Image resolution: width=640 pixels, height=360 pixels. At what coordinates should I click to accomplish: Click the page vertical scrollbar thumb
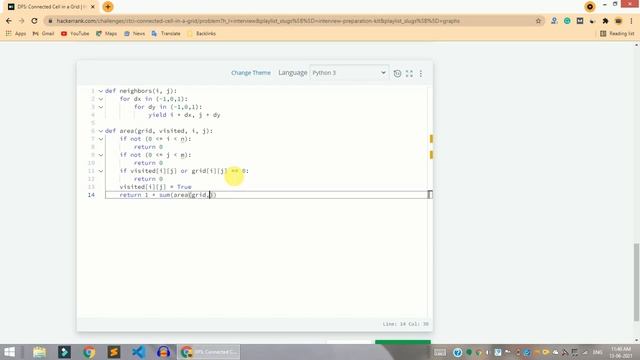636,282
